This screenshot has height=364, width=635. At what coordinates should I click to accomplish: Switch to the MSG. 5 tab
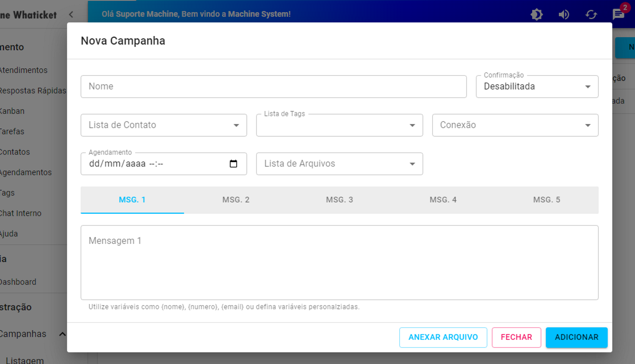click(x=547, y=200)
